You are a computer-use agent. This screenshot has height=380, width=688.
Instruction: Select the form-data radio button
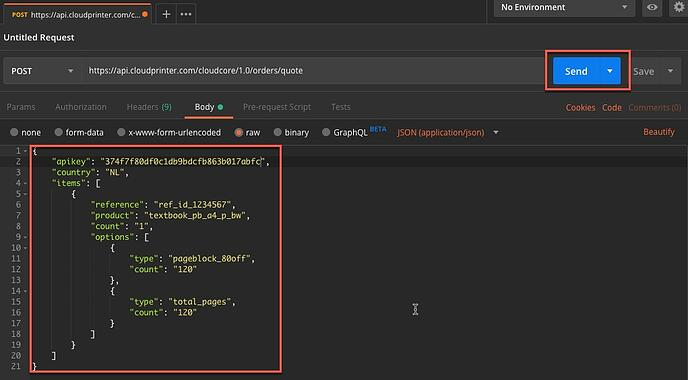point(58,132)
